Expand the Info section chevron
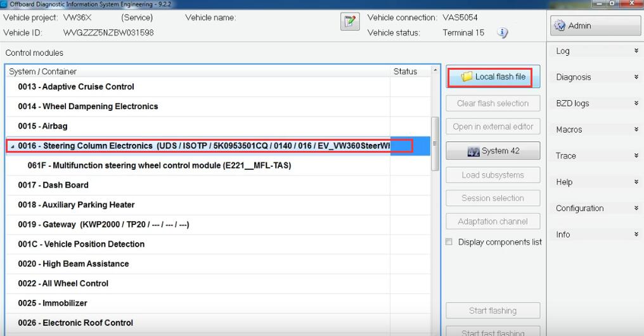This screenshot has height=336, width=644. [x=636, y=234]
